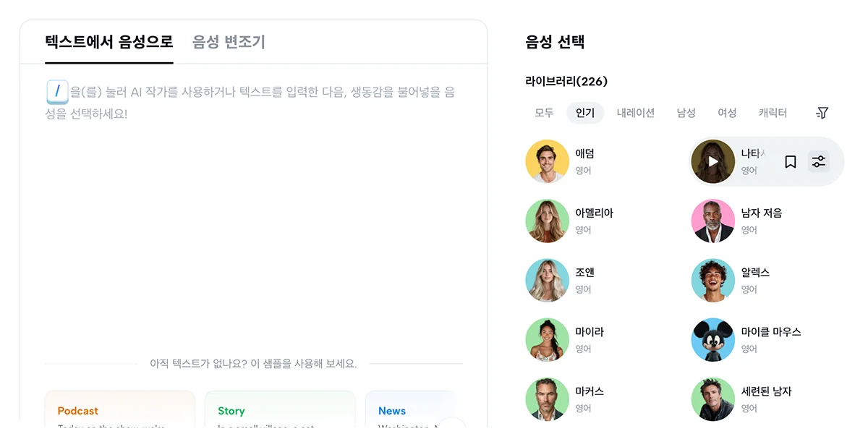Select the 텍스트에서 음성으로 tab

click(x=109, y=43)
